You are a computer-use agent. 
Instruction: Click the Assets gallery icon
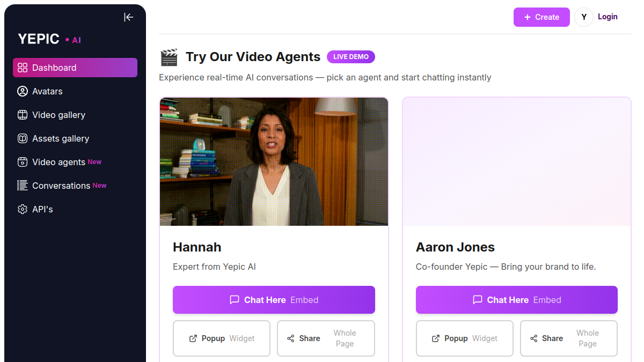click(x=23, y=138)
